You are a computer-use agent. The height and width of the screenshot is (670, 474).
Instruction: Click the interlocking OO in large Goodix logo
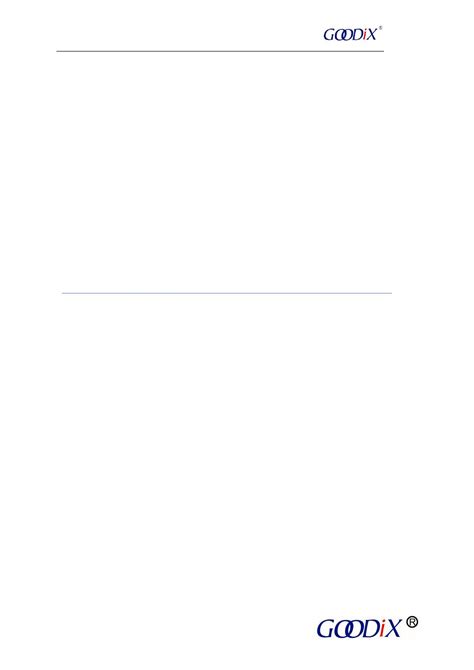point(350,629)
